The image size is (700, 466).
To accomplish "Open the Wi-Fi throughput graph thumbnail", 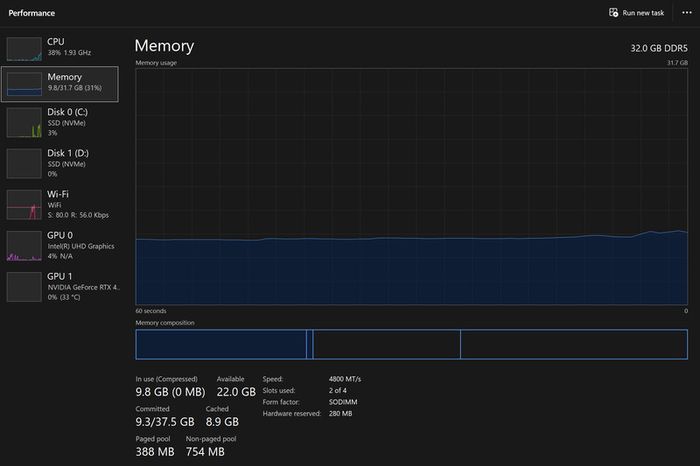I will [x=24, y=204].
